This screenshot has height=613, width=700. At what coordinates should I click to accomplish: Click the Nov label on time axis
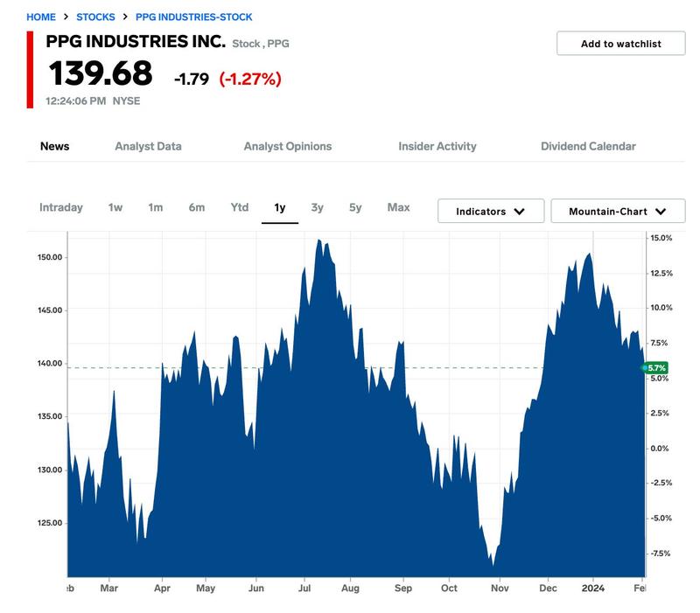(x=500, y=588)
